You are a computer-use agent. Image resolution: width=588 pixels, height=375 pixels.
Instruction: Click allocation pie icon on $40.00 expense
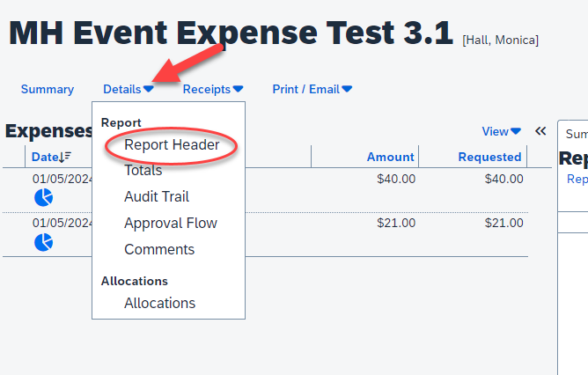43,198
